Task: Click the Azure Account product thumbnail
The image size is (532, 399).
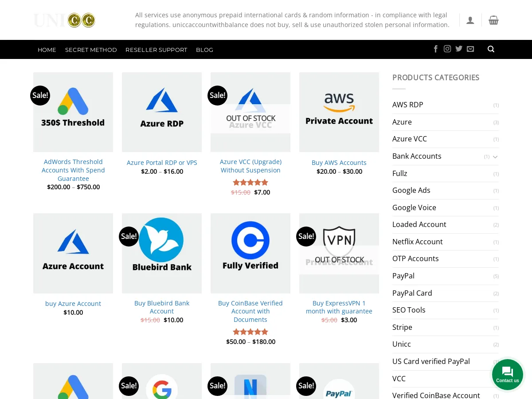Action: 73,253
